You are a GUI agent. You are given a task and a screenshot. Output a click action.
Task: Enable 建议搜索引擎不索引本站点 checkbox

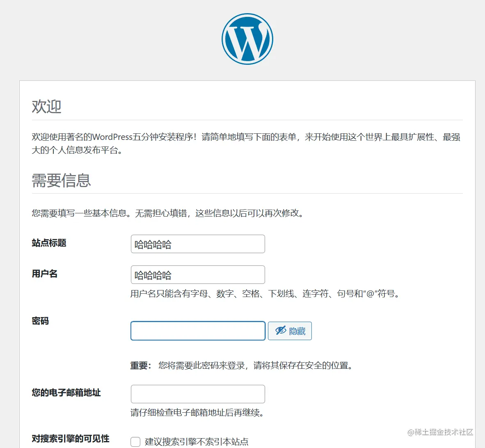pos(135,441)
